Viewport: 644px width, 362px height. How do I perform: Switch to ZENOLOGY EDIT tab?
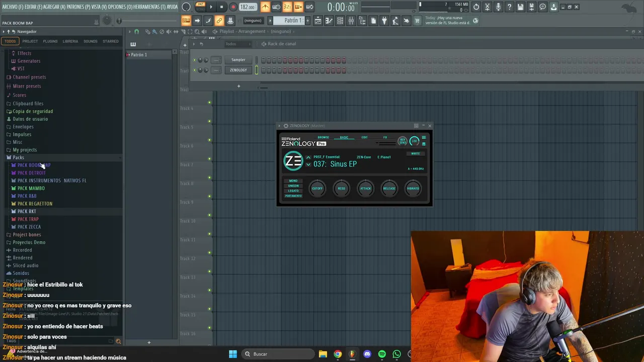pos(364,137)
